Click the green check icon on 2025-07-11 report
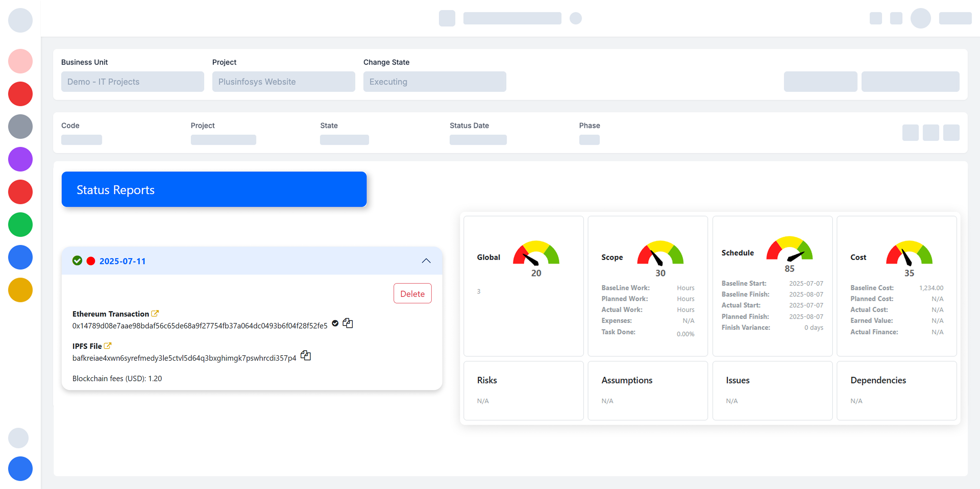 (x=77, y=261)
